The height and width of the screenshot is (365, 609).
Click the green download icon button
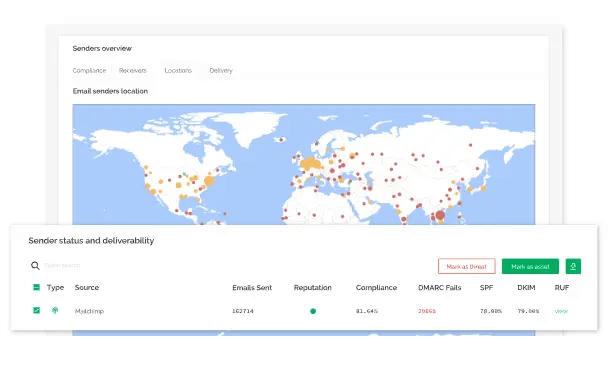573,266
